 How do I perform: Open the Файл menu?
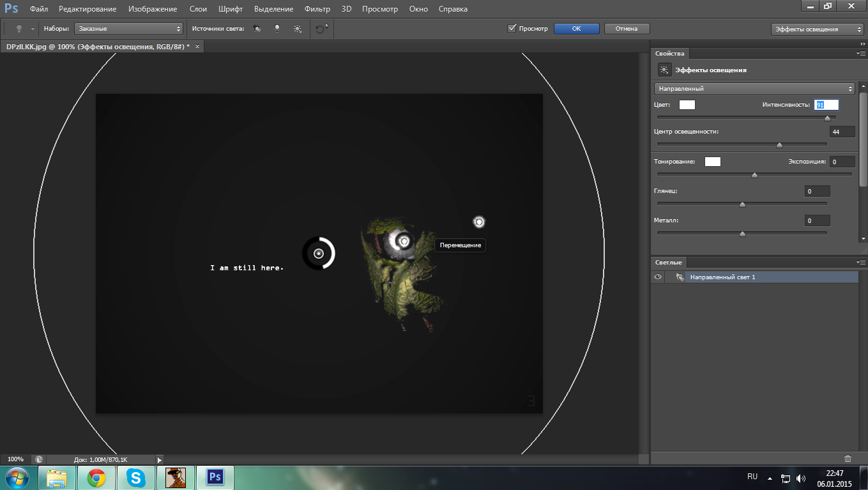coord(39,9)
